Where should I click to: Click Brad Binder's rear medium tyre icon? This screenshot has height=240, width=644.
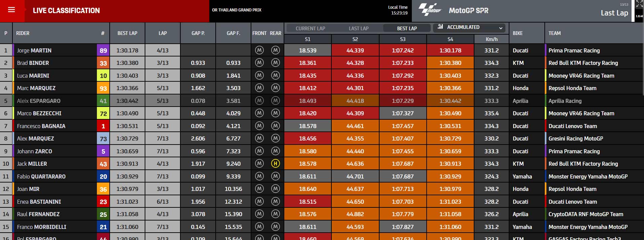click(275, 63)
